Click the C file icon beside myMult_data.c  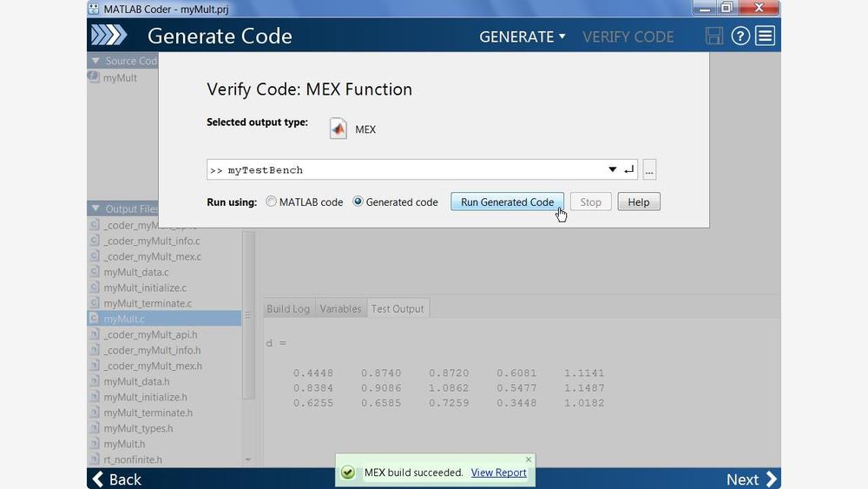[x=94, y=272]
